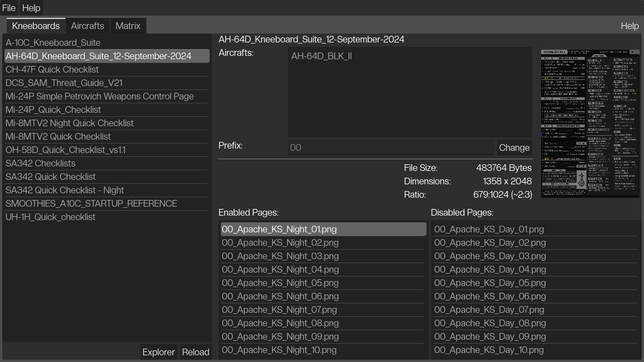The image size is (644, 362).
Task: Open the Help menu in menu bar
Action: pos(31,8)
